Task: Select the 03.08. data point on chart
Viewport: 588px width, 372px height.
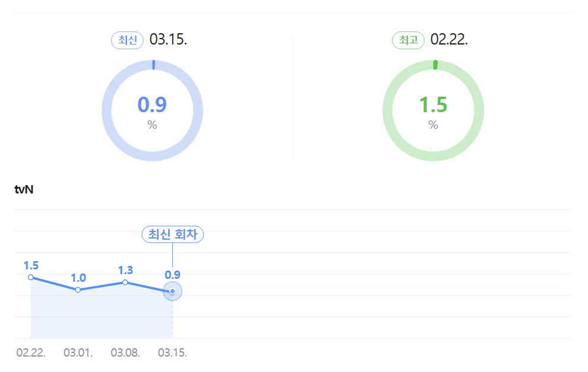Action: [x=125, y=282]
